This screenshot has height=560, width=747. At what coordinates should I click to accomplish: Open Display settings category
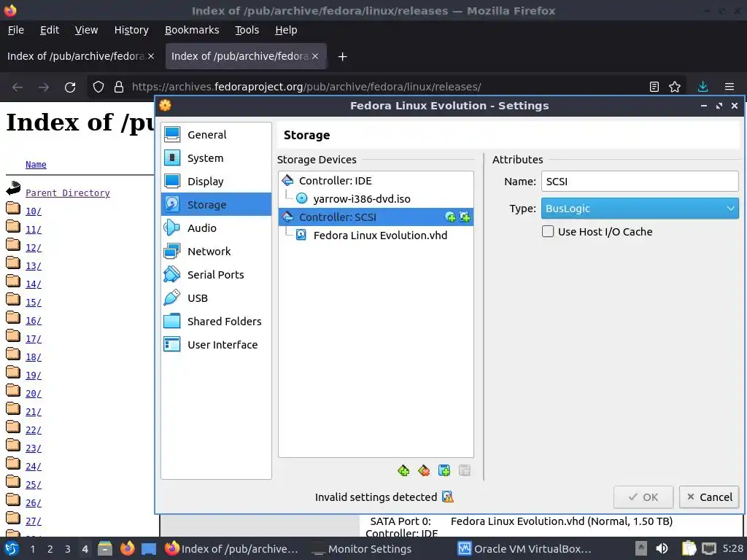pos(216,182)
